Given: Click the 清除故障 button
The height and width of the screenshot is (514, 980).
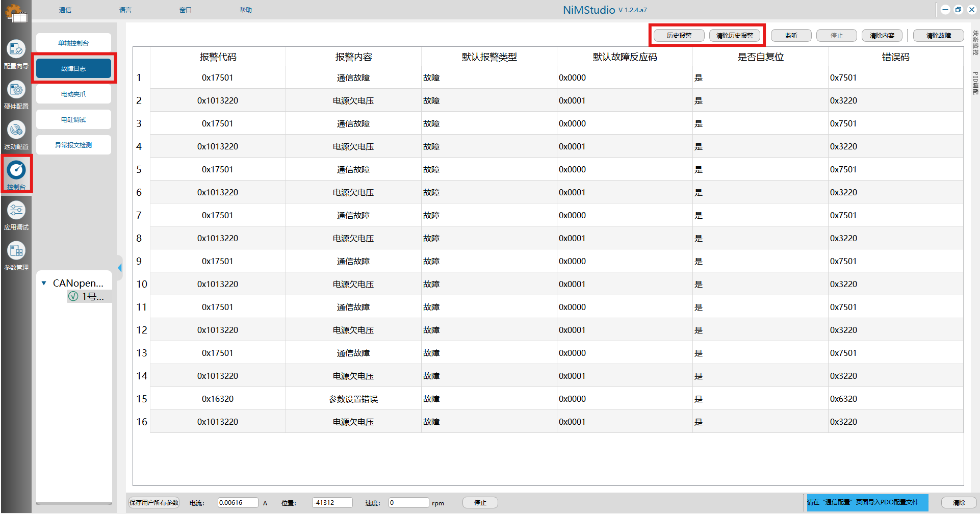Looking at the screenshot, I should pos(939,35).
